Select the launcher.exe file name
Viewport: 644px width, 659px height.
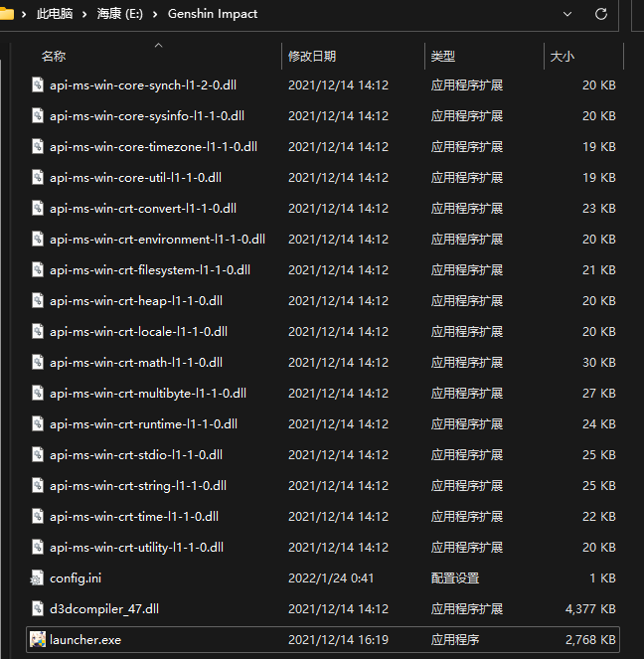(85, 640)
